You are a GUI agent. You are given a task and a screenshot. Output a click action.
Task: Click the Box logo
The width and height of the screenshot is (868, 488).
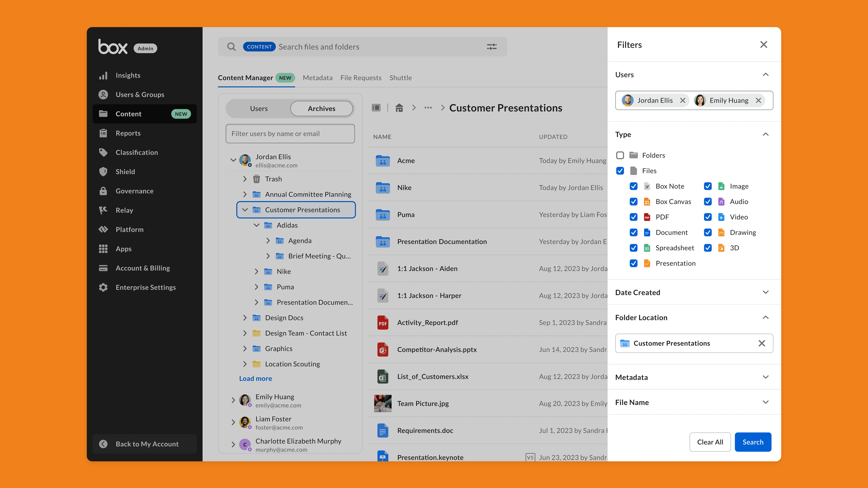pos(113,47)
